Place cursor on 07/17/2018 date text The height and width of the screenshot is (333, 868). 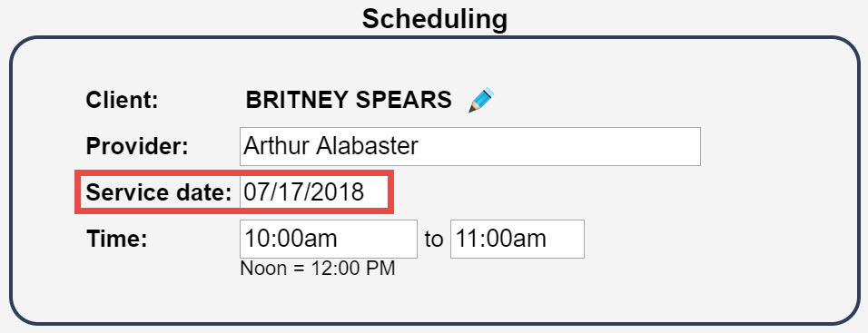pyautogui.click(x=304, y=192)
